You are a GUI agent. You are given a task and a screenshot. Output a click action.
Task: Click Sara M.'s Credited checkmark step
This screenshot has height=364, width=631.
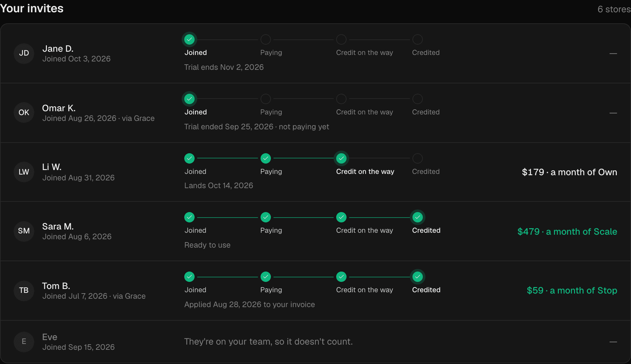pos(418,217)
